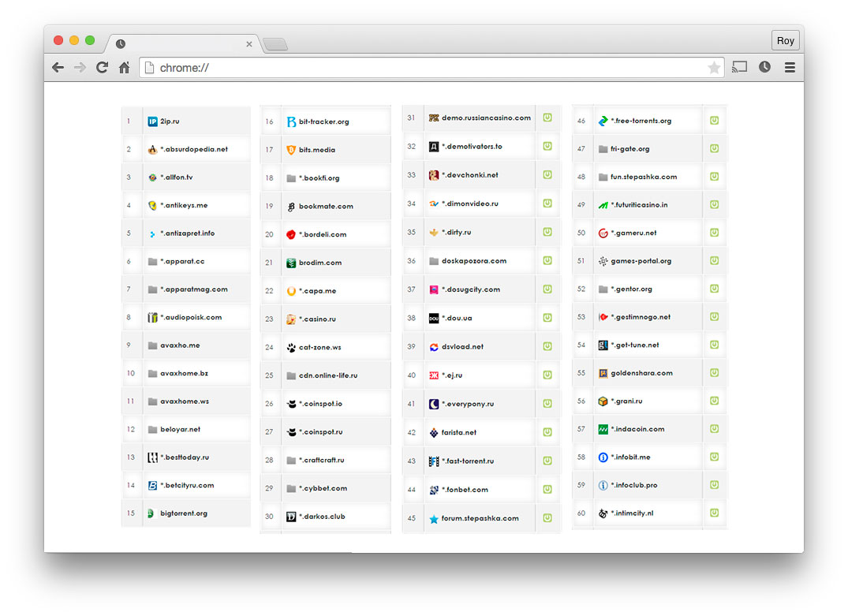
Task: Toggle power for *.dirty.ru
Action: (x=547, y=231)
